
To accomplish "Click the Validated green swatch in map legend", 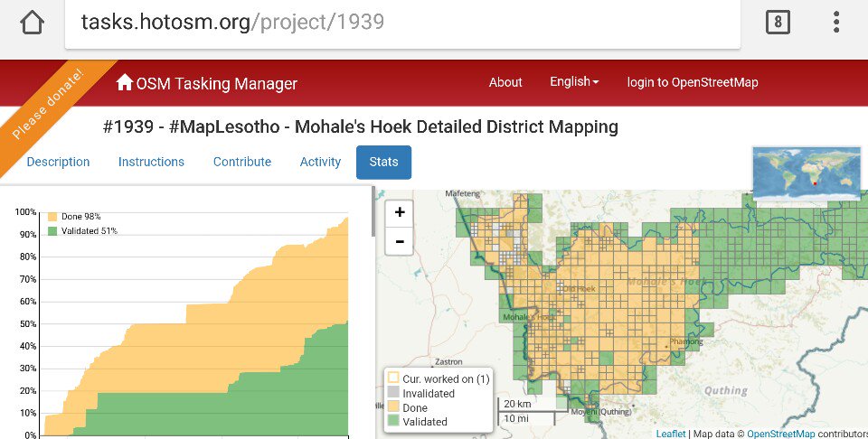I will pos(393,421).
